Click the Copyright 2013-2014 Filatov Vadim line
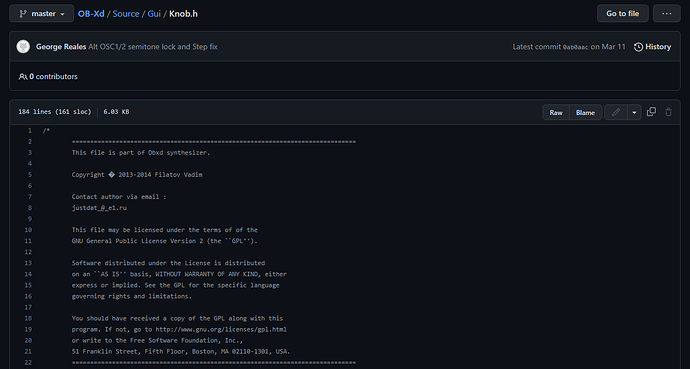Screen dimensions: 690x369 (x=137, y=175)
